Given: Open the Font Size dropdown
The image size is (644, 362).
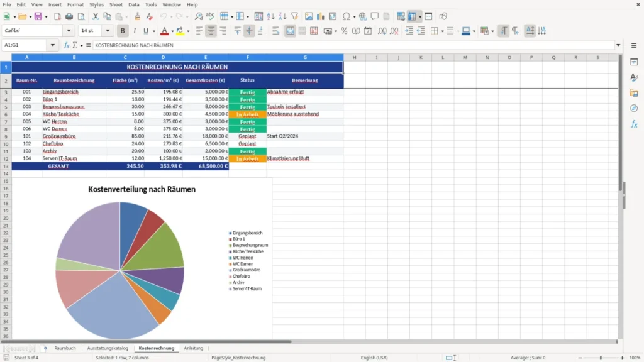Looking at the screenshot, I should (108, 30).
